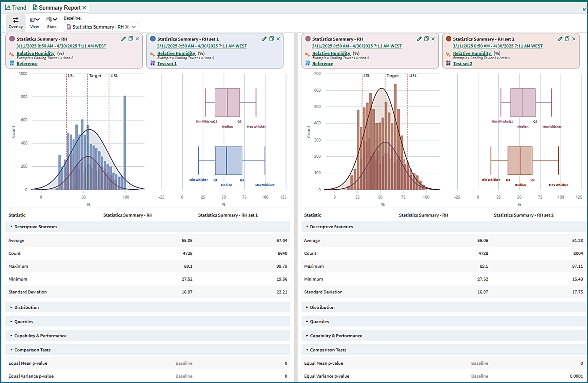
Task: Copy the first Statistics Summary - RH card
Action: 131,39
